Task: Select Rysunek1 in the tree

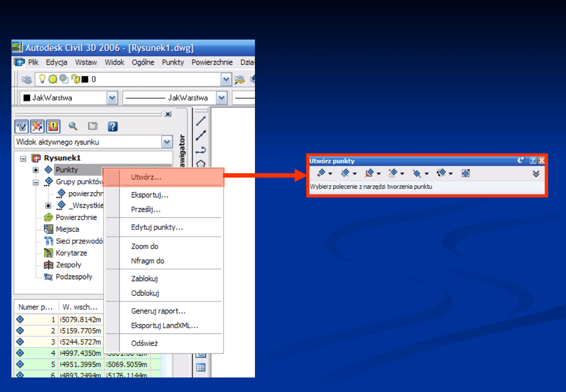Action: pyautogui.click(x=62, y=158)
